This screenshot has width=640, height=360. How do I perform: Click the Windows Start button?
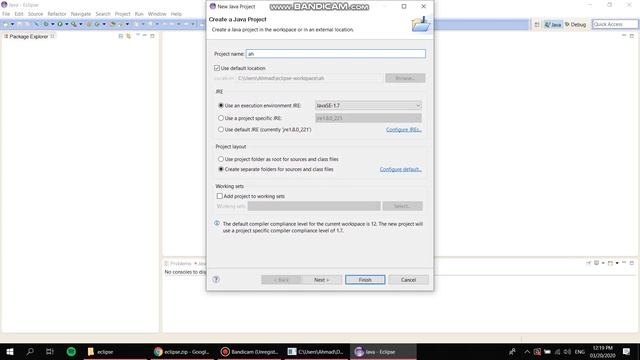[x=10, y=351]
